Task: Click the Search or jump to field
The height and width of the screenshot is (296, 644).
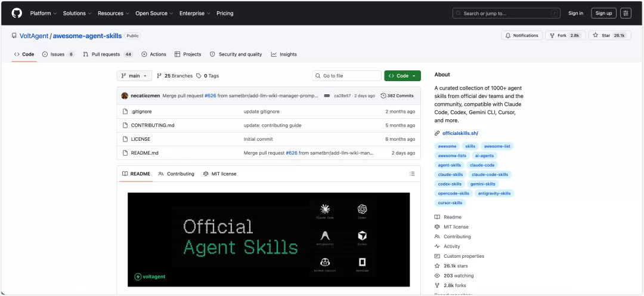Action: pos(507,13)
